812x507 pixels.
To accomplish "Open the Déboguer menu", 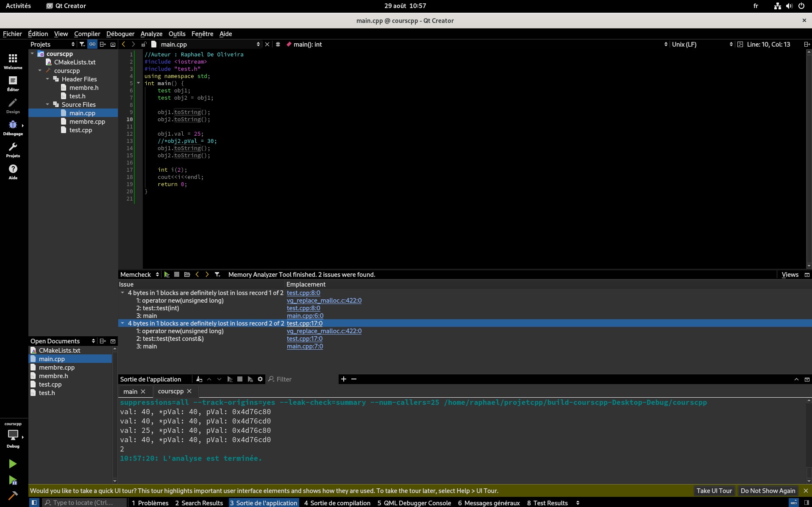I will [120, 34].
